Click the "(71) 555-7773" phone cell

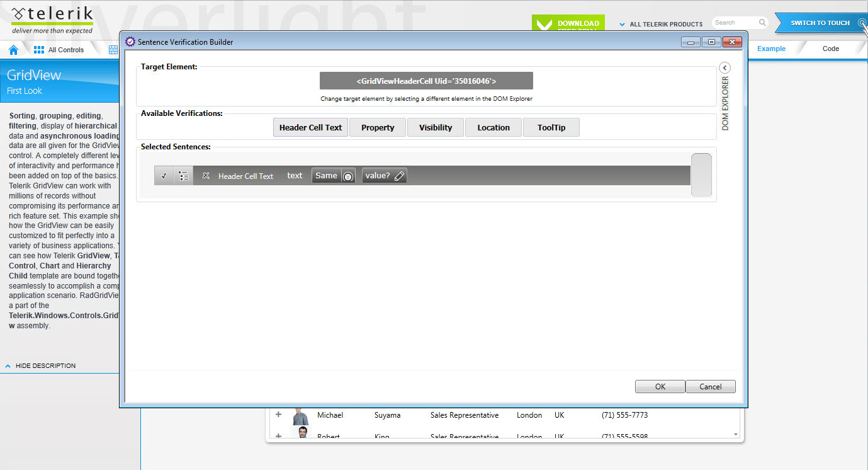pos(624,415)
